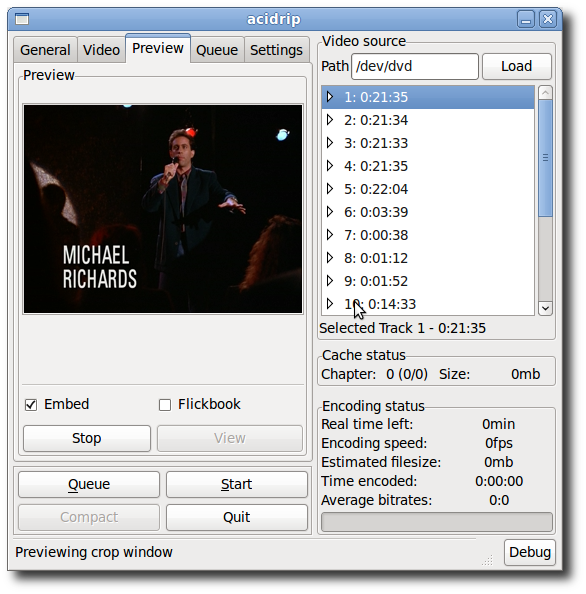Click the 'Average bitrates:' value 0:0
Viewport: 586px width, 594px height.
[x=499, y=500]
